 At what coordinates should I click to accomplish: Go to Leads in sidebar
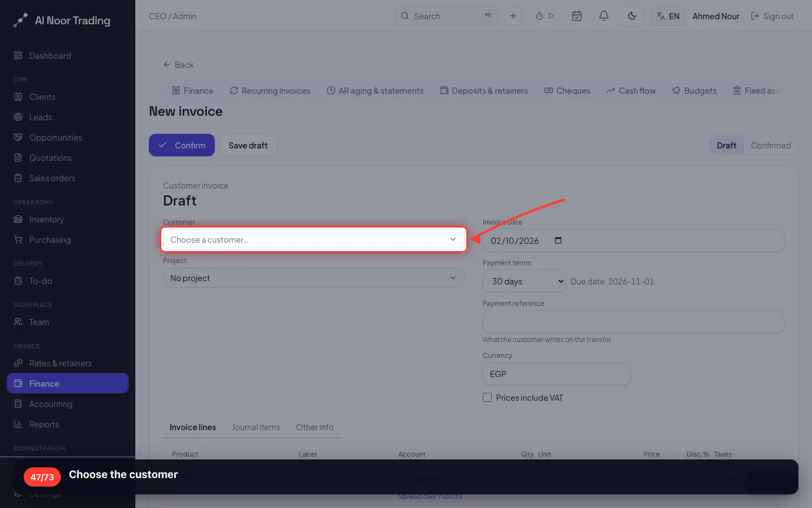pos(68,117)
